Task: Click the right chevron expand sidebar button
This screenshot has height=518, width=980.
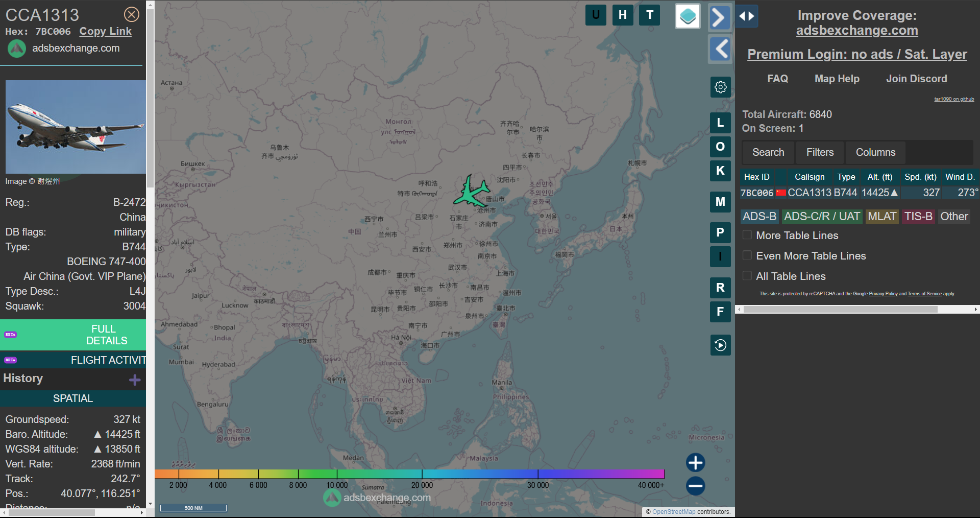Action: 720,17
